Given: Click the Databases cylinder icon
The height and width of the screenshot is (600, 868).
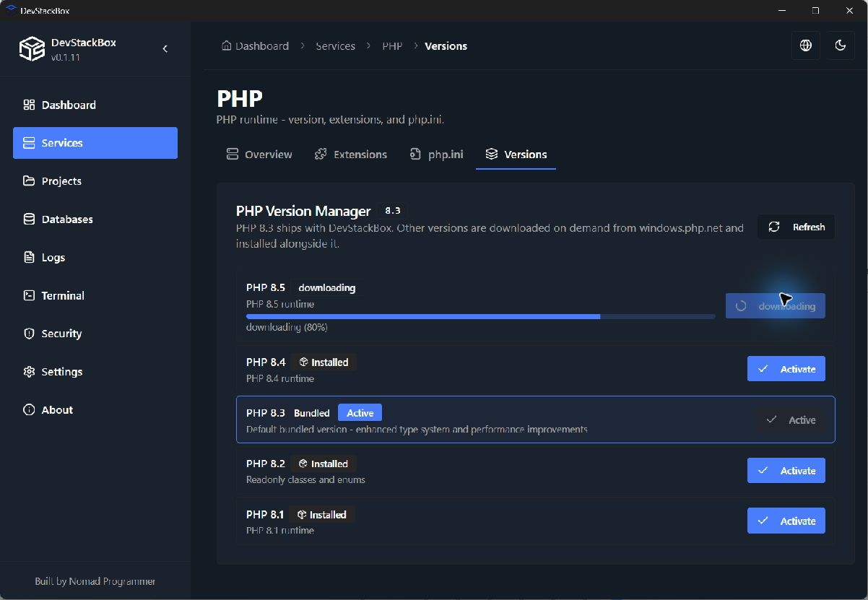Looking at the screenshot, I should tap(29, 219).
